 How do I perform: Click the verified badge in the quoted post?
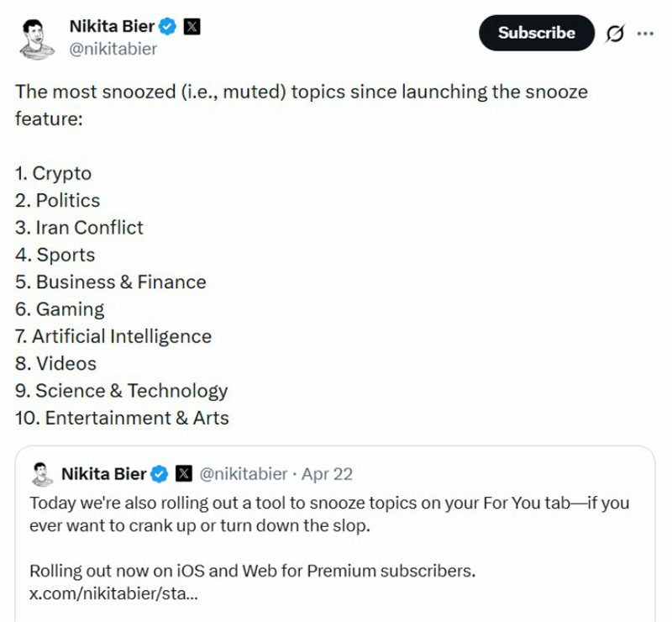click(158, 474)
